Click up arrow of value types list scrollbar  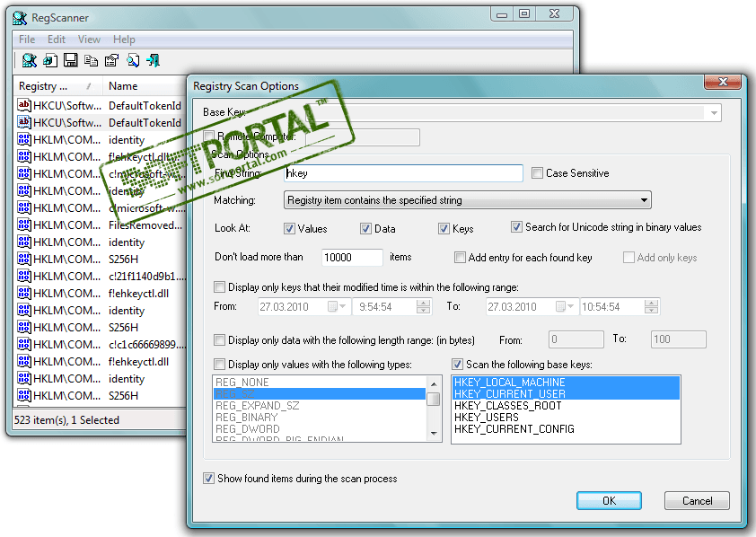[434, 383]
